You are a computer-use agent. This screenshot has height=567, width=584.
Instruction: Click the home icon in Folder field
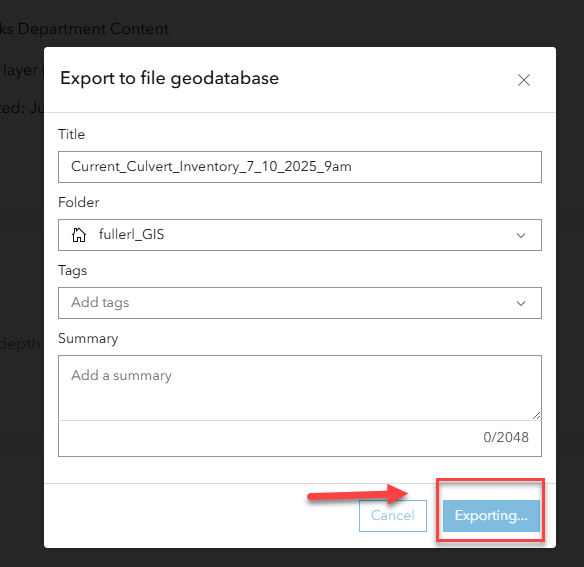[79, 235]
